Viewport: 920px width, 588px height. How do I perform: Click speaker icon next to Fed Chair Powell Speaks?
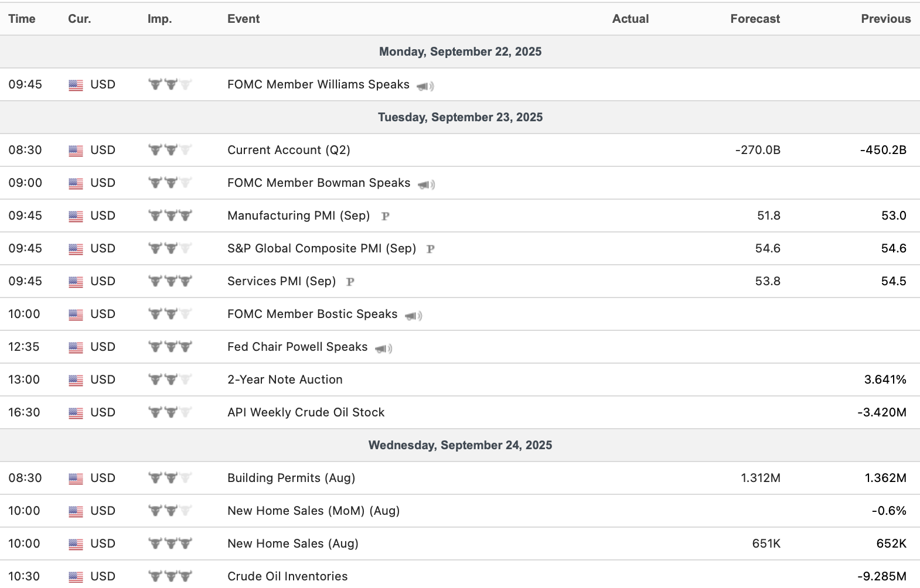[384, 348]
